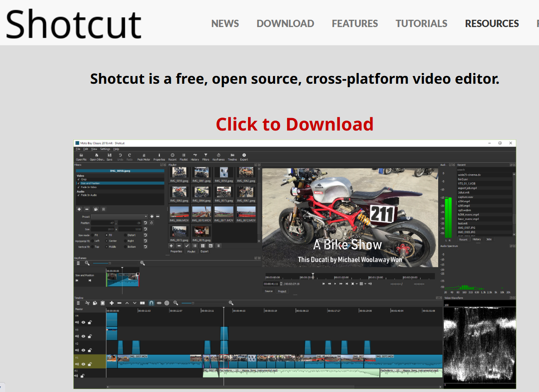
Task: Mute track V1 with its speaker icon
Action: tap(77, 364)
